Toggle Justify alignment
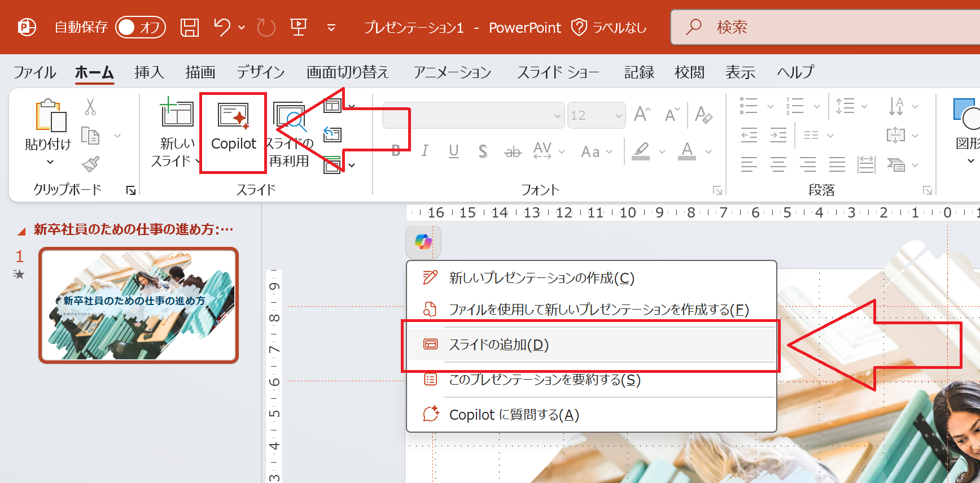This screenshot has width=980, height=483. 837,164
